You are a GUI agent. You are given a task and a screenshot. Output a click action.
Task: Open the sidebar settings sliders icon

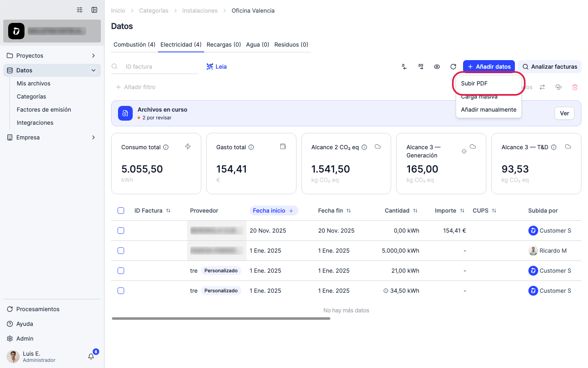(x=80, y=10)
